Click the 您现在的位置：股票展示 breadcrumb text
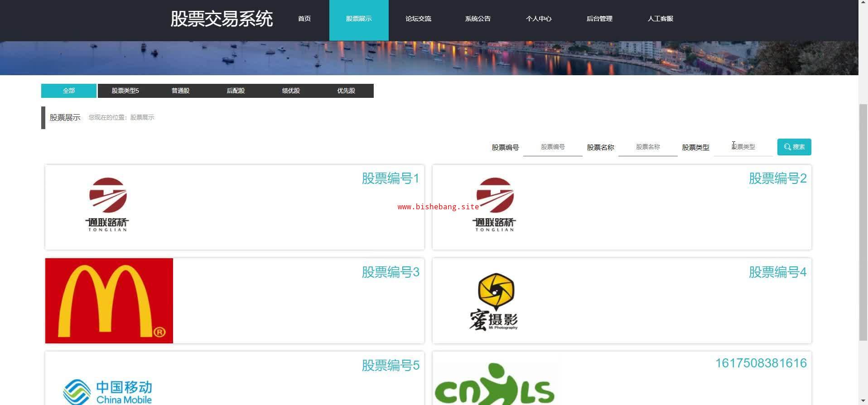This screenshot has width=868, height=405. click(121, 117)
